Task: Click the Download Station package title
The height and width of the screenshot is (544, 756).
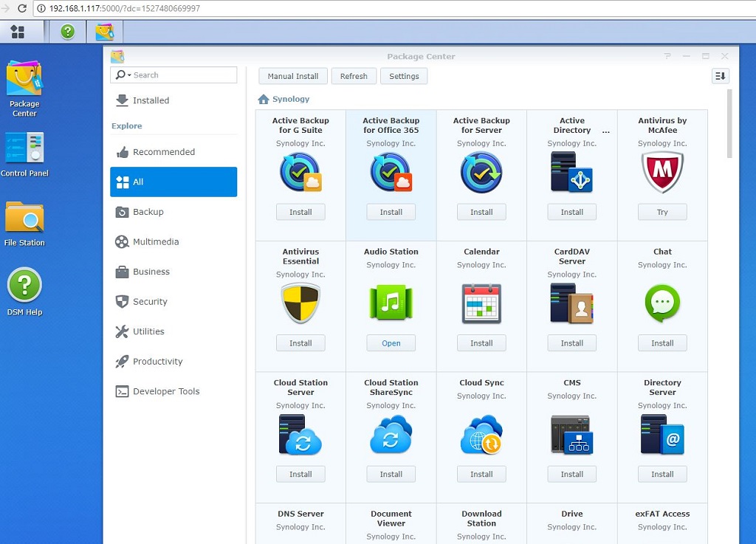Action: point(481,518)
